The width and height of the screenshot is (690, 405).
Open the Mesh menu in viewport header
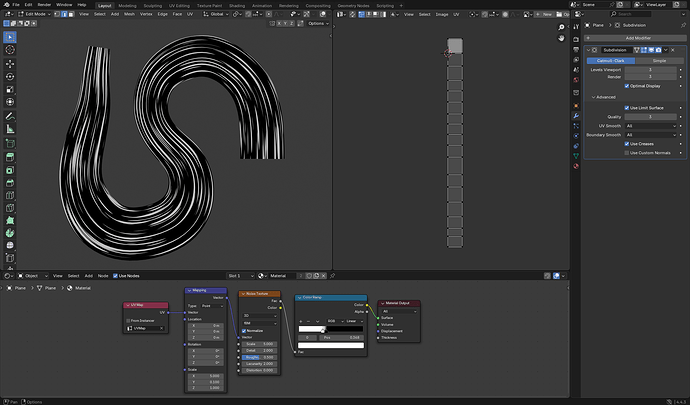[129, 14]
